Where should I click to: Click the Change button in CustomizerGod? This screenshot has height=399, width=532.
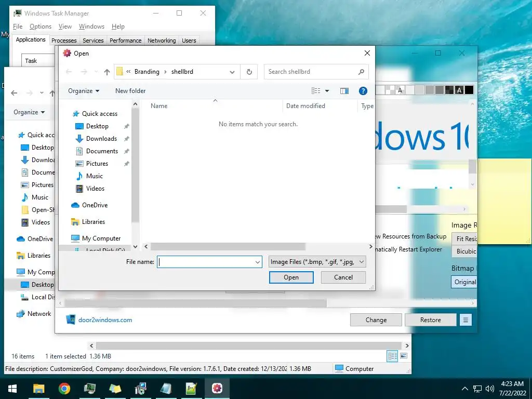[x=376, y=320]
